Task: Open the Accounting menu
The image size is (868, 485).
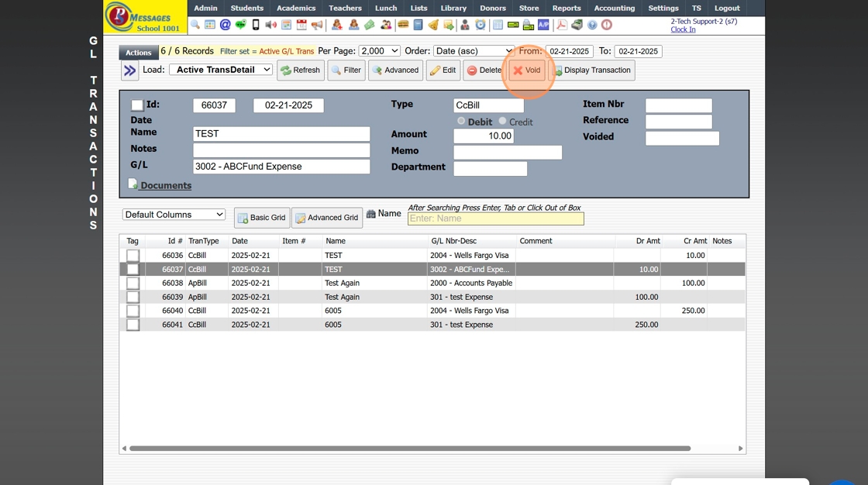Action: tap(614, 8)
